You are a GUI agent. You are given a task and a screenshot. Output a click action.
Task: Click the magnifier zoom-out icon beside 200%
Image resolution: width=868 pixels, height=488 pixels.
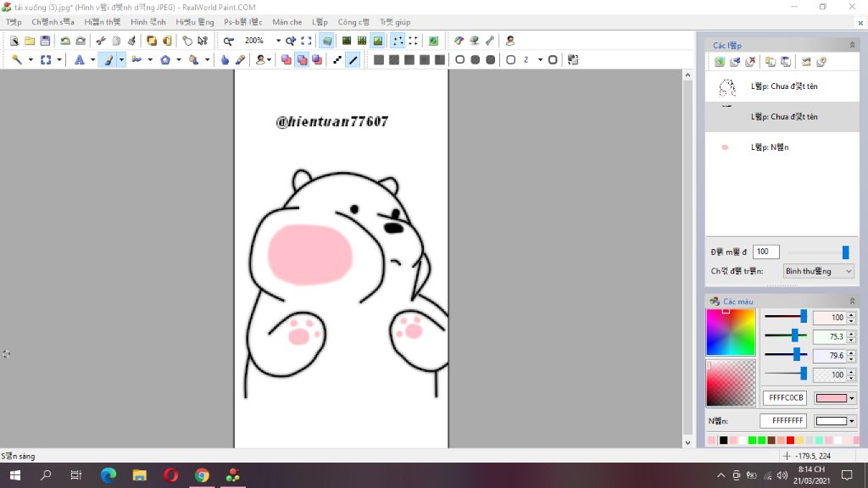pyautogui.click(x=229, y=41)
